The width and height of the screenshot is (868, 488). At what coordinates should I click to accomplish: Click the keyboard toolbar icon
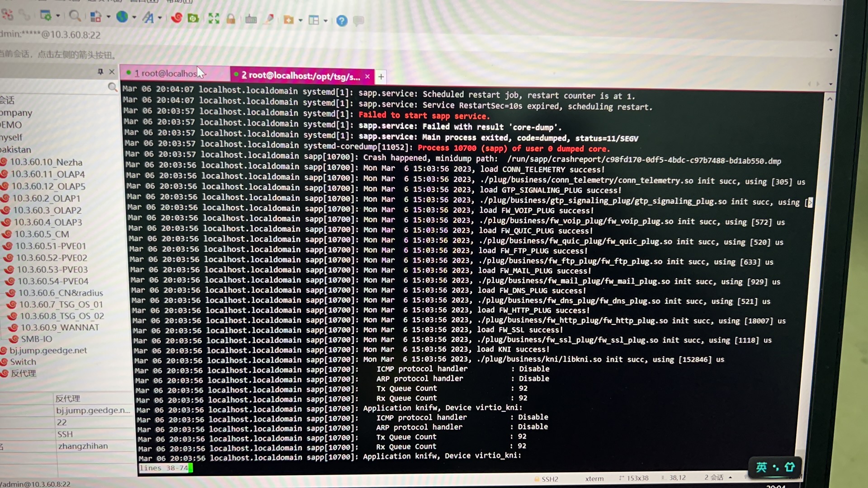coord(250,19)
